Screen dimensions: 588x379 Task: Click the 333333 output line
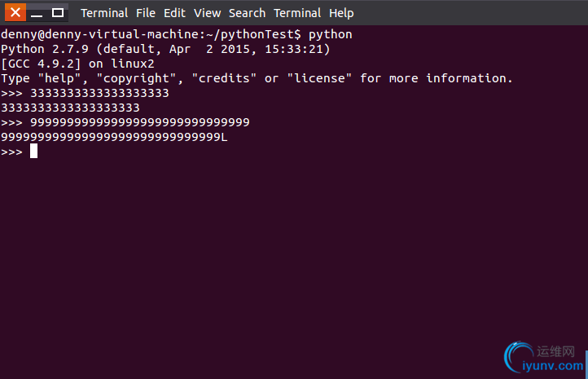pos(70,108)
